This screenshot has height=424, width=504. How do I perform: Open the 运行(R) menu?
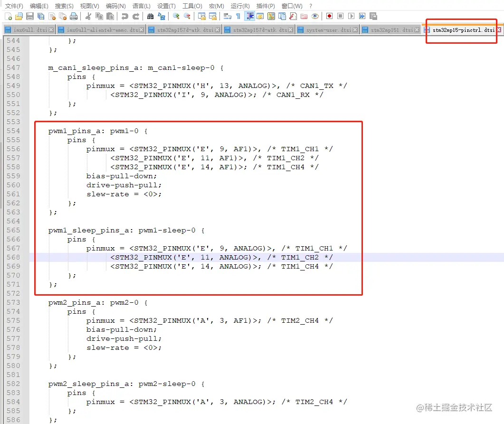[240, 6]
